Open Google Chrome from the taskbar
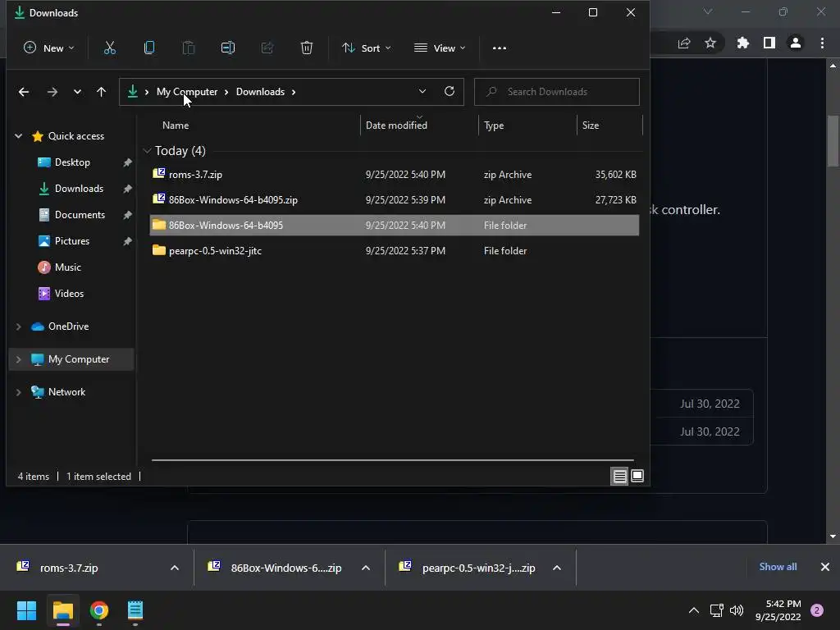840x630 pixels. click(x=99, y=610)
